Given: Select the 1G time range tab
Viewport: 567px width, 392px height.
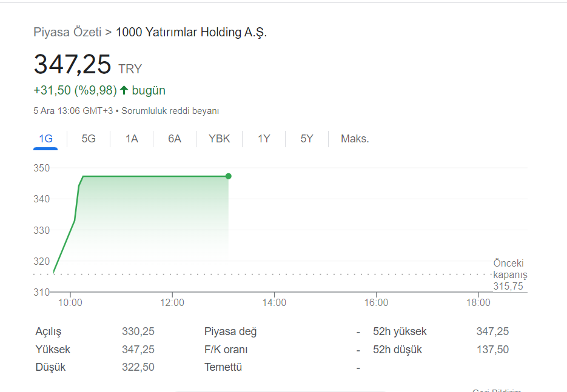Looking at the screenshot, I should [x=45, y=139].
